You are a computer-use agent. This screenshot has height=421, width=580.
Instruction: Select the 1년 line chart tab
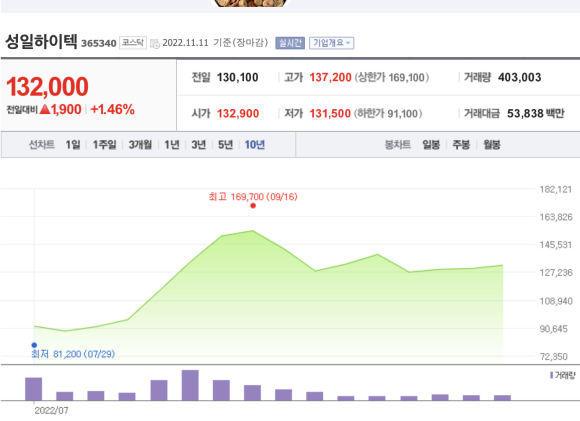click(x=172, y=145)
